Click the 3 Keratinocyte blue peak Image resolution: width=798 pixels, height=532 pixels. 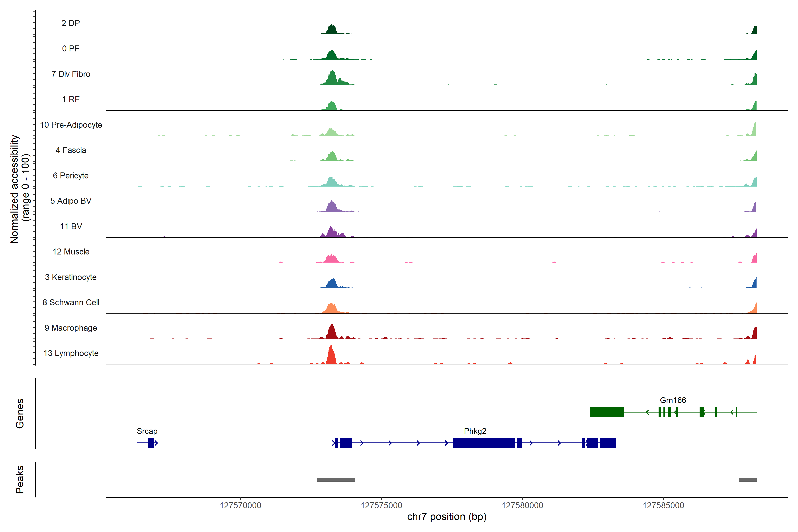tap(332, 284)
